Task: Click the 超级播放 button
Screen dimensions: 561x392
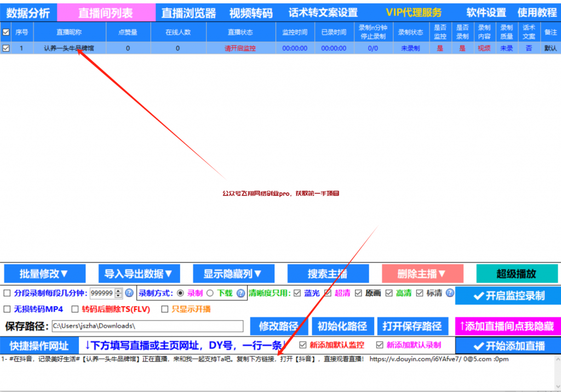Action: 516,274
